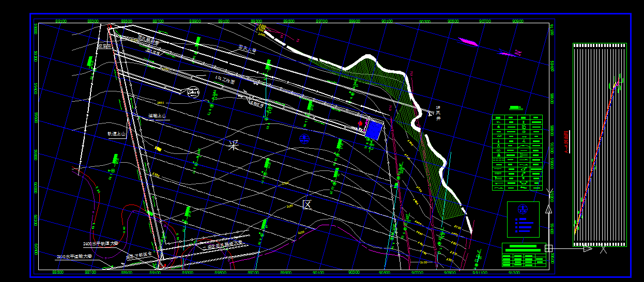
Task: Click the 2400水平轨道大巷 label
Action: (101, 243)
